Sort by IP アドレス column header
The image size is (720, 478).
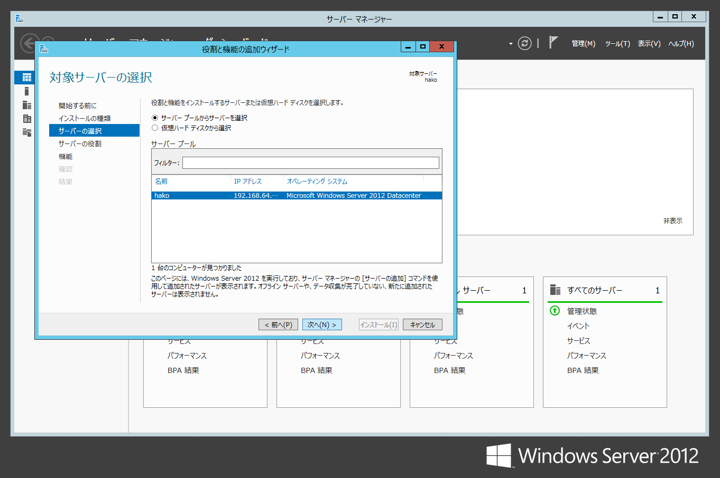(248, 181)
